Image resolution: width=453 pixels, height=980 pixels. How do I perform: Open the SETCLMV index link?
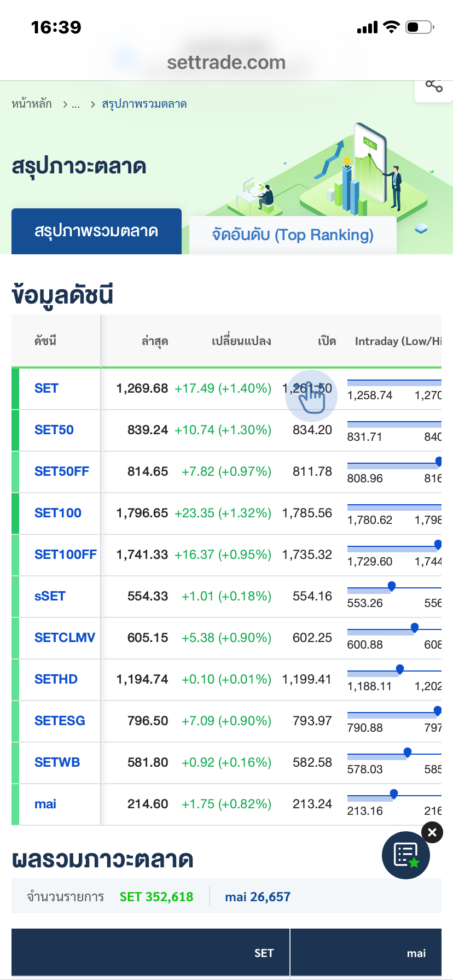coord(65,638)
